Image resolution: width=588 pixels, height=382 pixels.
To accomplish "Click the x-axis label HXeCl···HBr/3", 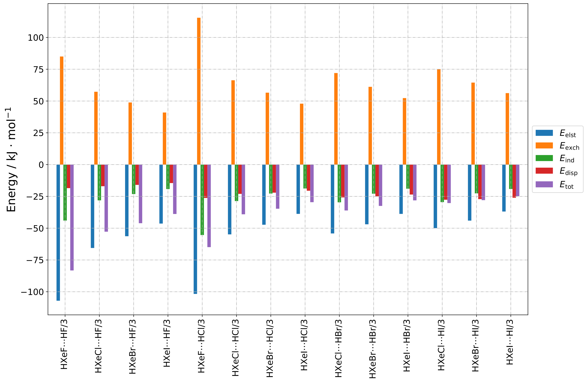I will coord(338,348).
